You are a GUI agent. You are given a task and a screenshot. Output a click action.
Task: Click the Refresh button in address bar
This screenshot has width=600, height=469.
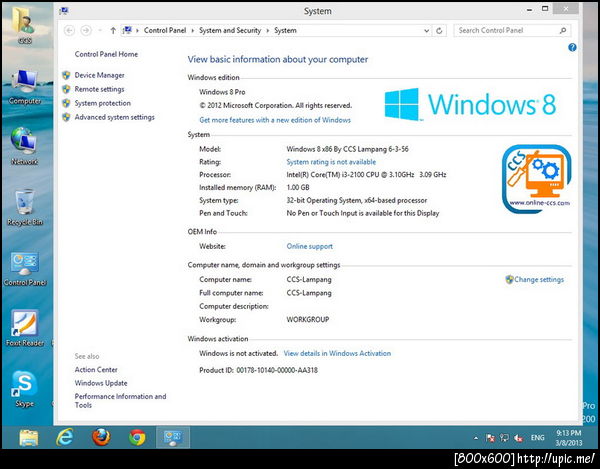(439, 31)
